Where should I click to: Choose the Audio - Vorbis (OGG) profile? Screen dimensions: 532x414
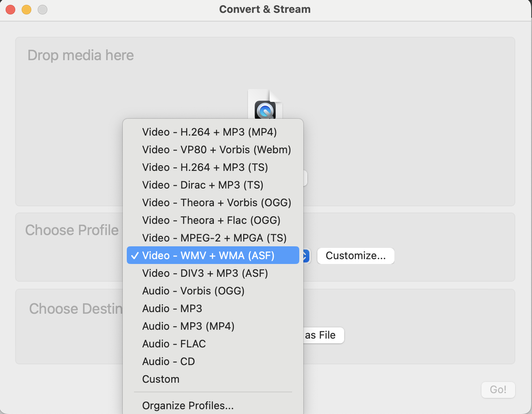[193, 290]
